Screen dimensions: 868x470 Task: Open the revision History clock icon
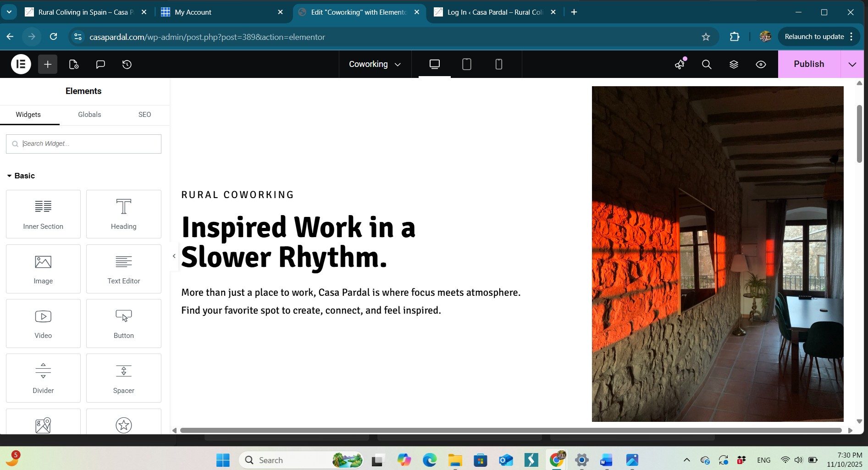(x=127, y=64)
